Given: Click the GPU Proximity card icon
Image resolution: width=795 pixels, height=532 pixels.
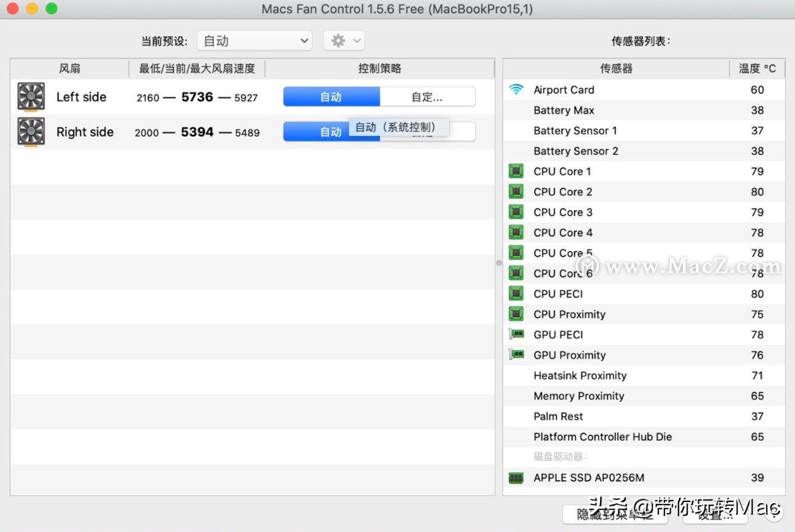Looking at the screenshot, I should point(516,355).
